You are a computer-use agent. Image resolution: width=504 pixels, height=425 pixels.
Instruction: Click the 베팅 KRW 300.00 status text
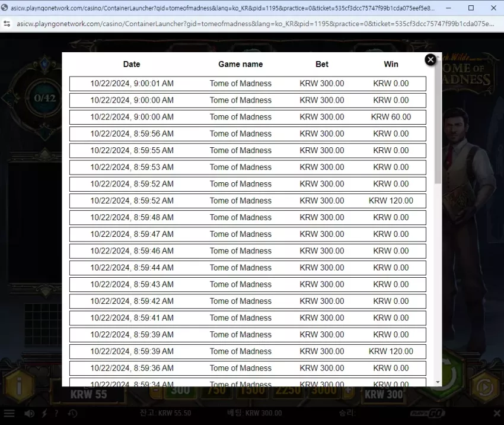point(254,413)
